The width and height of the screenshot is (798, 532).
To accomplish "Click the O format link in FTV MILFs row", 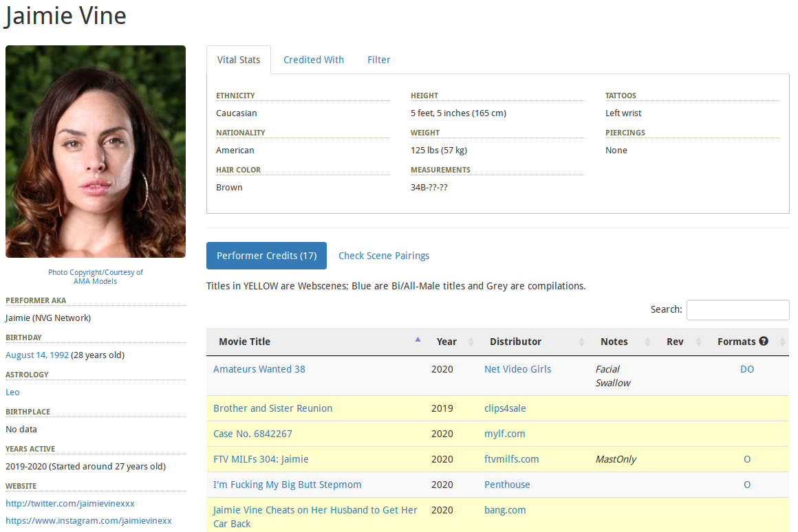I will point(747,459).
